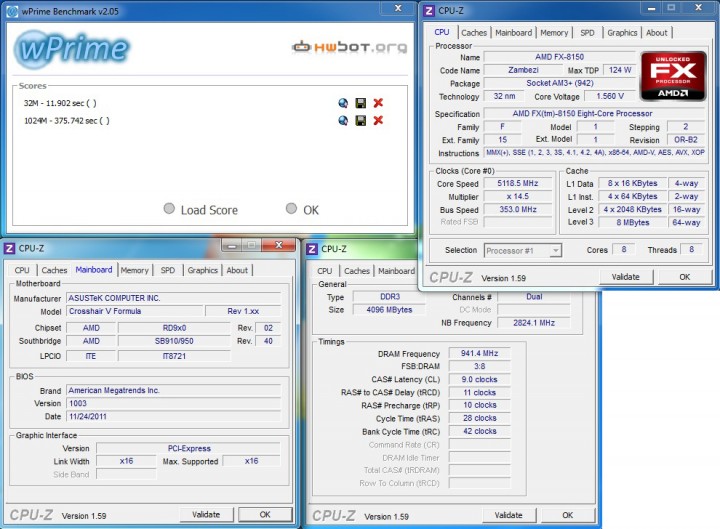This screenshot has height=529, width=720.
Task: Select SPD tab in Mainboard window
Action: pyautogui.click(x=168, y=270)
